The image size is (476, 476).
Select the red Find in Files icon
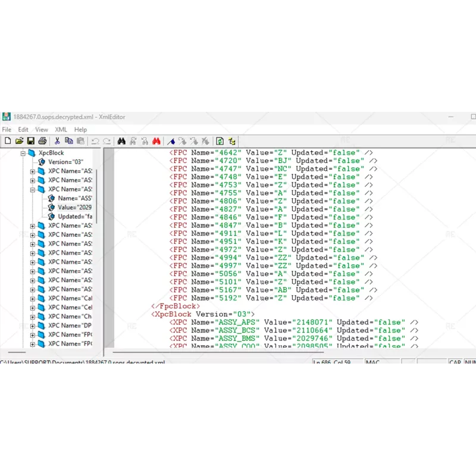coord(156,140)
